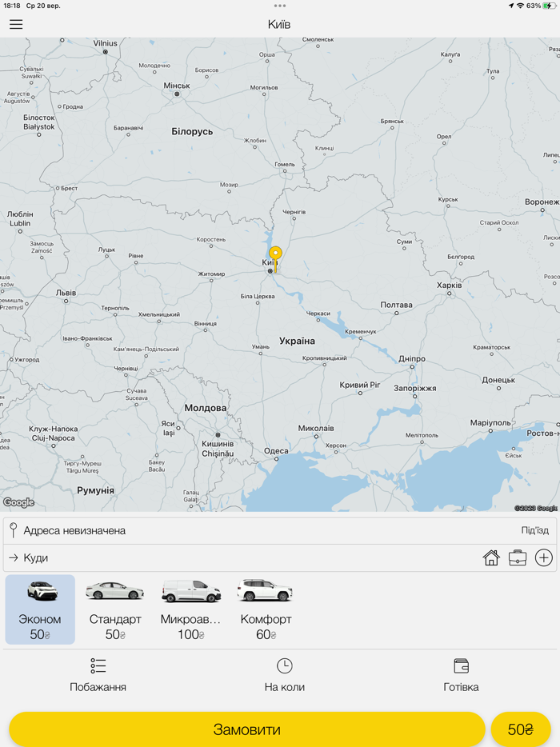
Task: Tap the Google logo on map
Action: (x=18, y=502)
